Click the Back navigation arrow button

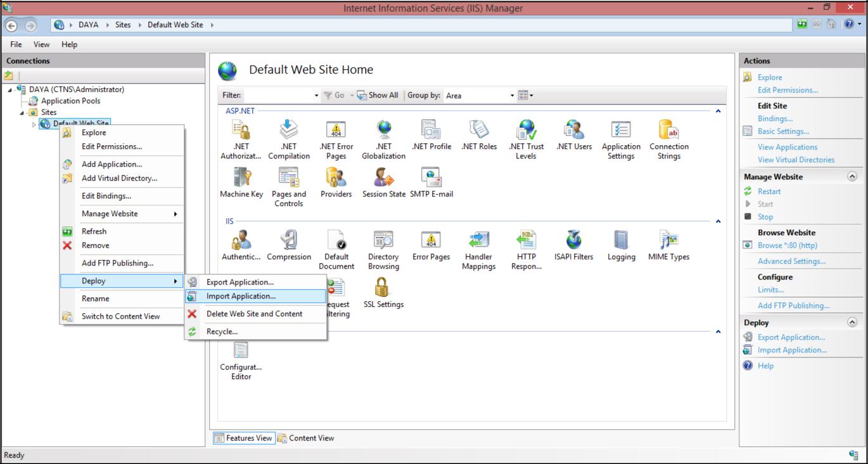[x=10, y=25]
